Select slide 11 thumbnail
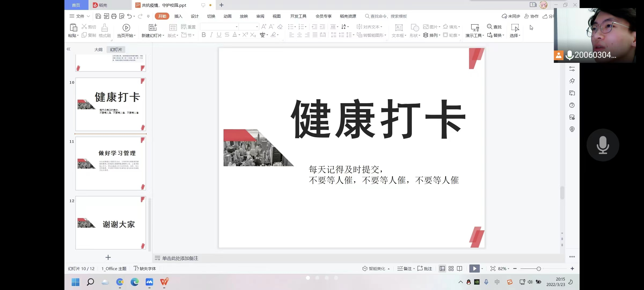This screenshot has height=290, width=644. pos(111,164)
